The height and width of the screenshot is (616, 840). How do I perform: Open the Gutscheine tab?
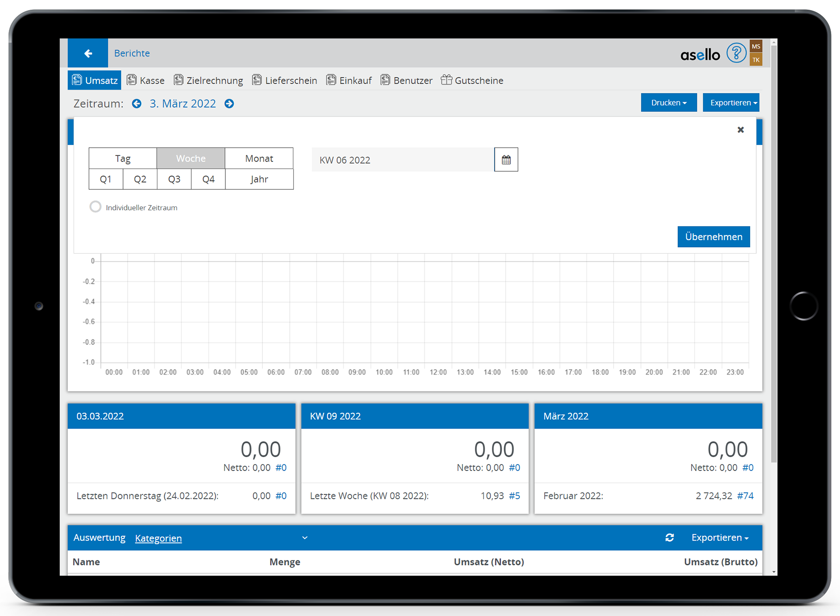pos(472,81)
